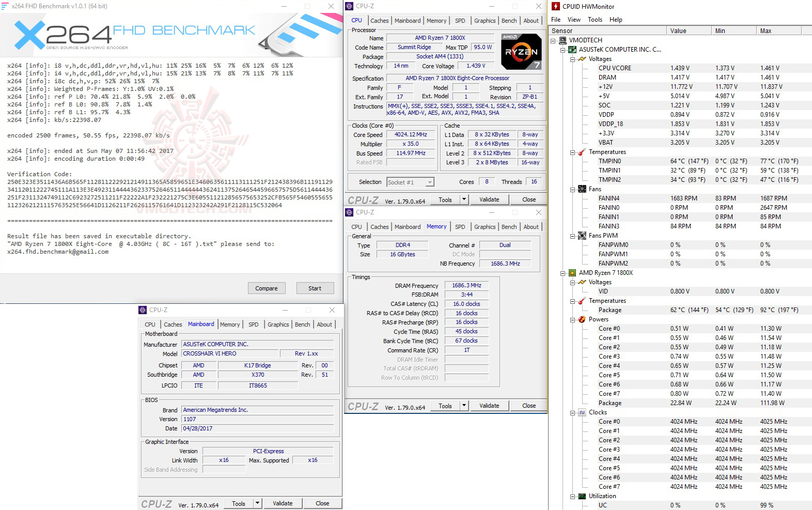Click the Min column header

click(733, 31)
